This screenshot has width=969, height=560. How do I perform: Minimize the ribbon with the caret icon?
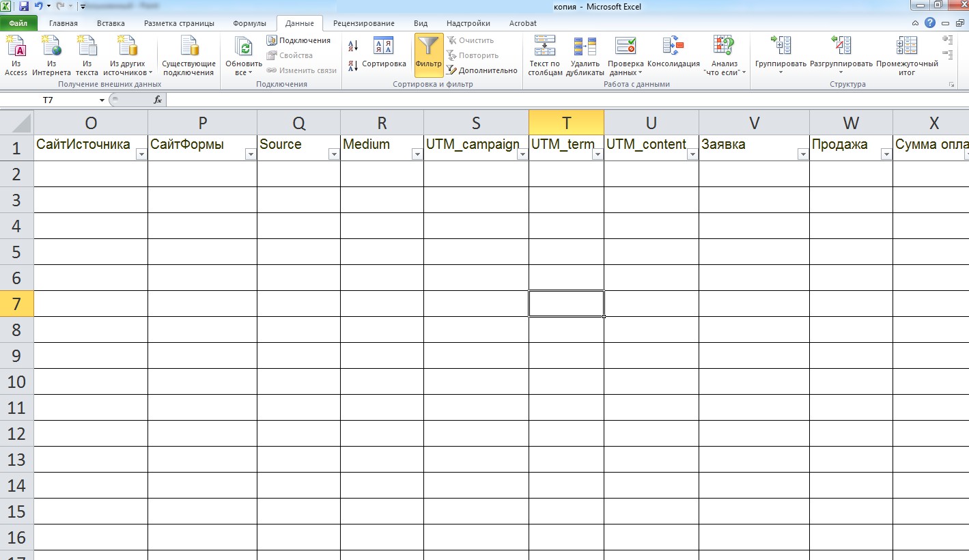[x=916, y=23]
